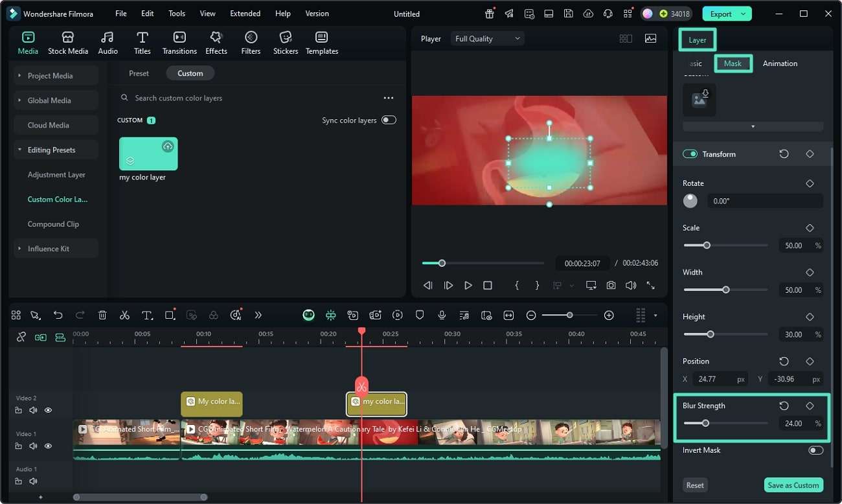Open the Edit menu

click(148, 14)
